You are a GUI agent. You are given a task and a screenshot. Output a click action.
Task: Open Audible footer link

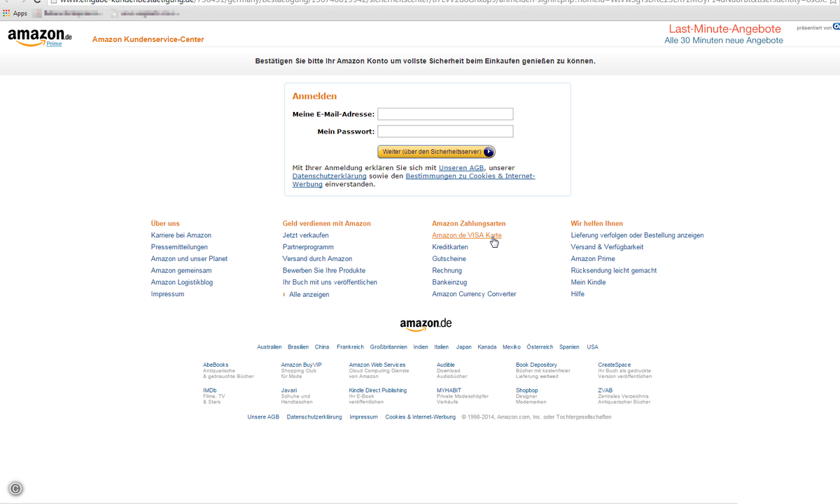click(446, 365)
